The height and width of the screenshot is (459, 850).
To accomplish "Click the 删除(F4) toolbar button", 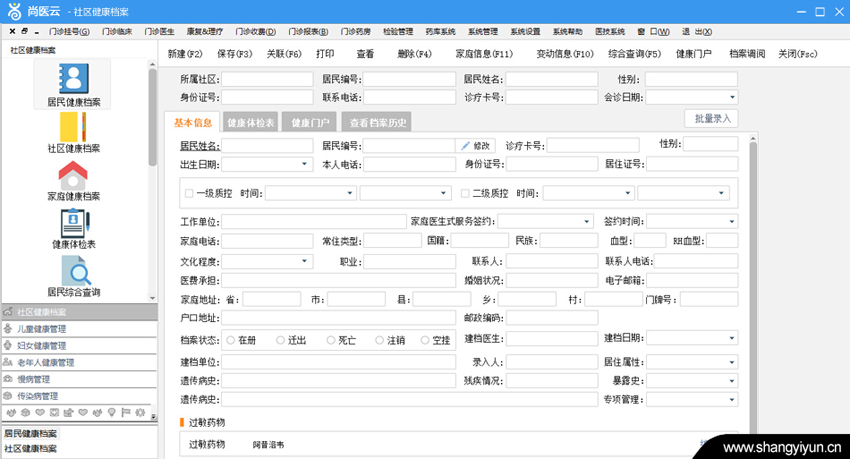I will [414, 54].
